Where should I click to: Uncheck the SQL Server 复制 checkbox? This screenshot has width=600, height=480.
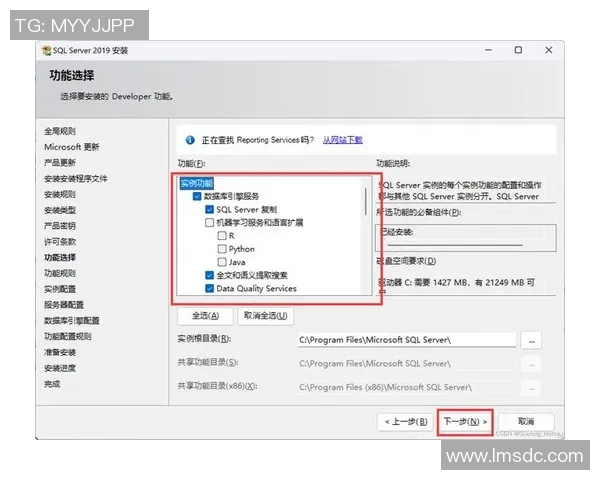click(209, 209)
